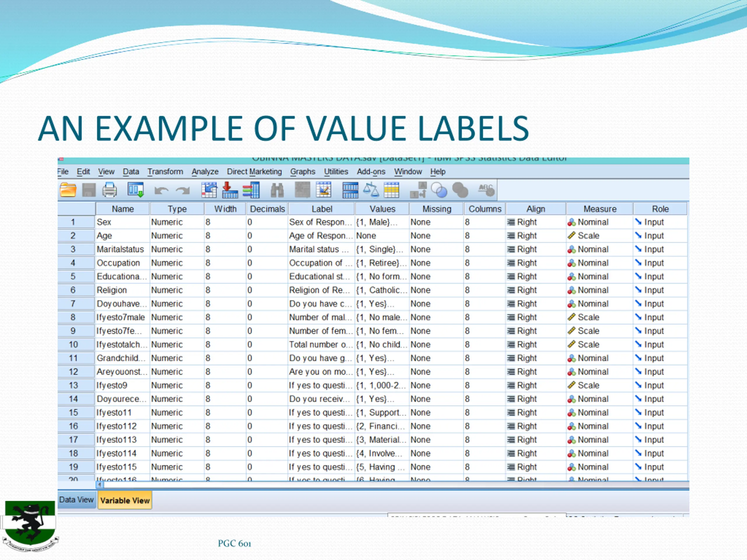Click the Find binoculars icon
Screen dimensions: 747x560
277,190
